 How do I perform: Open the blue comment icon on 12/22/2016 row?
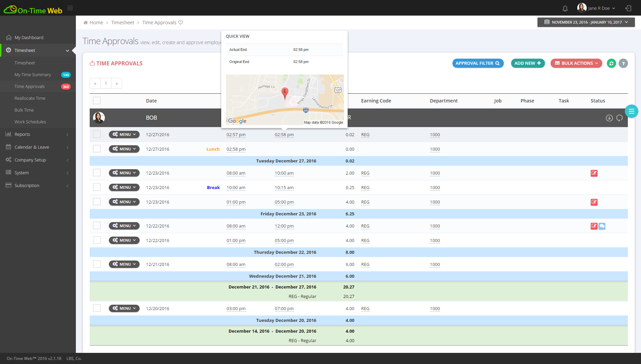click(x=602, y=226)
